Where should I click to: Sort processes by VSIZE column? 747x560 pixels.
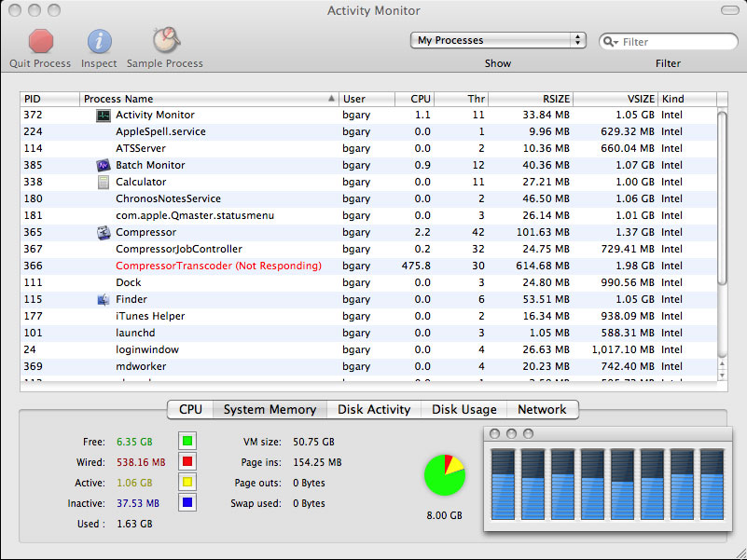[616, 99]
